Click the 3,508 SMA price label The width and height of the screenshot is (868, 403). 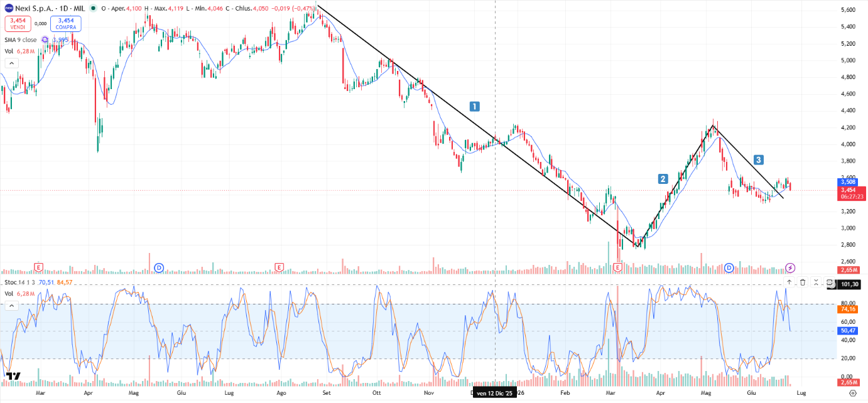point(849,183)
